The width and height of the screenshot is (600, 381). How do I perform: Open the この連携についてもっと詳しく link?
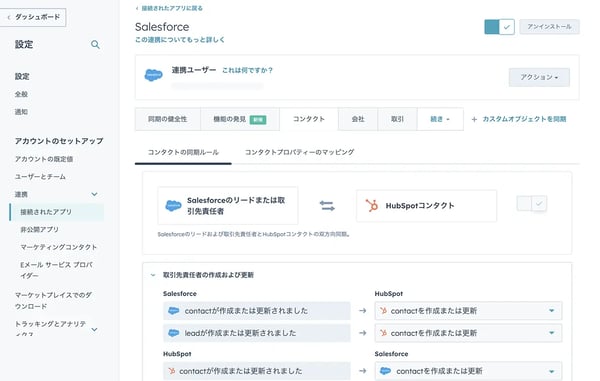coord(180,40)
